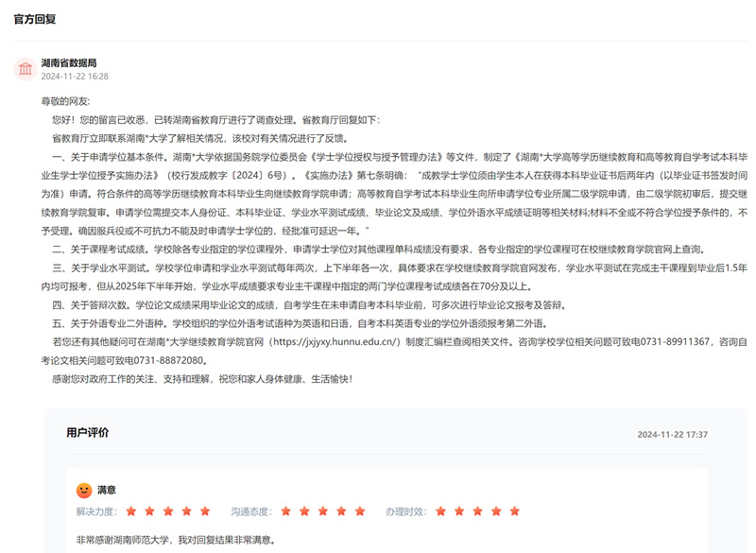Viewport: 756px width, 553px height.
Task: Click the third star of 沟通态度
Action: tap(323, 511)
